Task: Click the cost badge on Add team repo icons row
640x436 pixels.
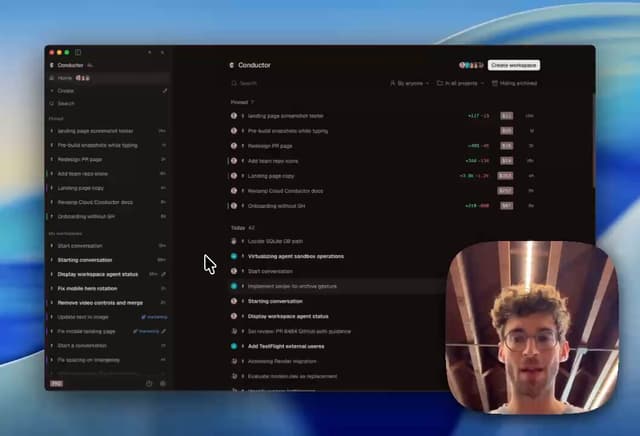Action: tap(507, 161)
